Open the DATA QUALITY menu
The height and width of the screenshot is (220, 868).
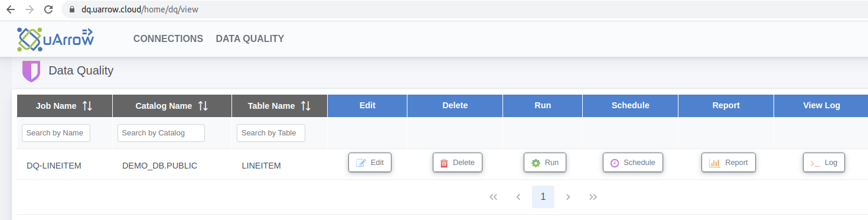tap(250, 38)
